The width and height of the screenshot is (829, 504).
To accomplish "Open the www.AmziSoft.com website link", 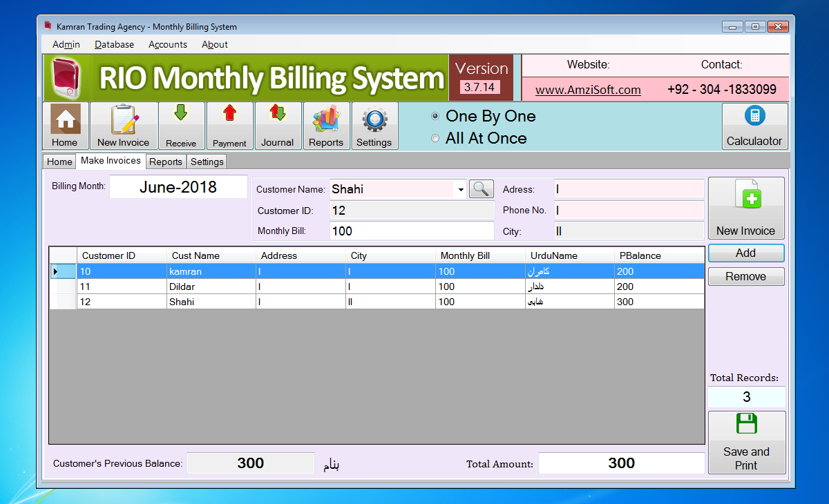I will 588,90.
